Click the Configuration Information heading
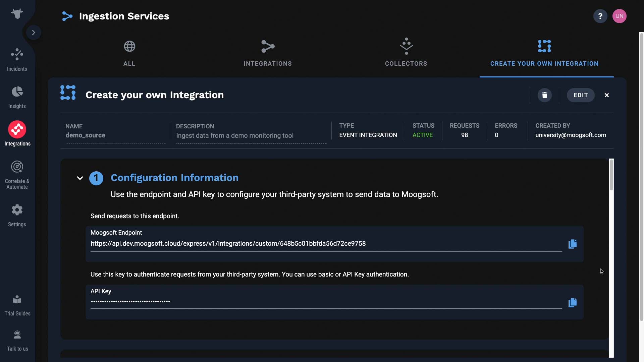This screenshot has height=362, width=644. pyautogui.click(x=174, y=178)
